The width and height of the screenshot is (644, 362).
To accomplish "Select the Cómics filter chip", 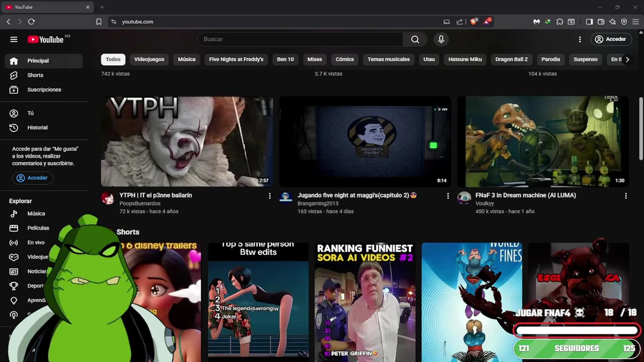I will 345,59.
